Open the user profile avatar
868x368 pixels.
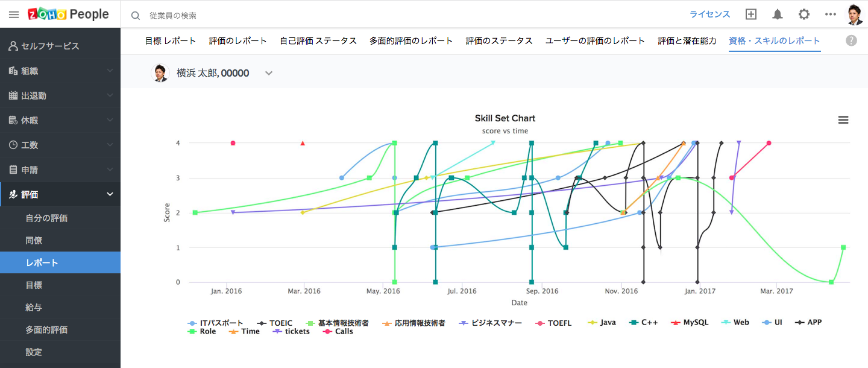click(855, 14)
